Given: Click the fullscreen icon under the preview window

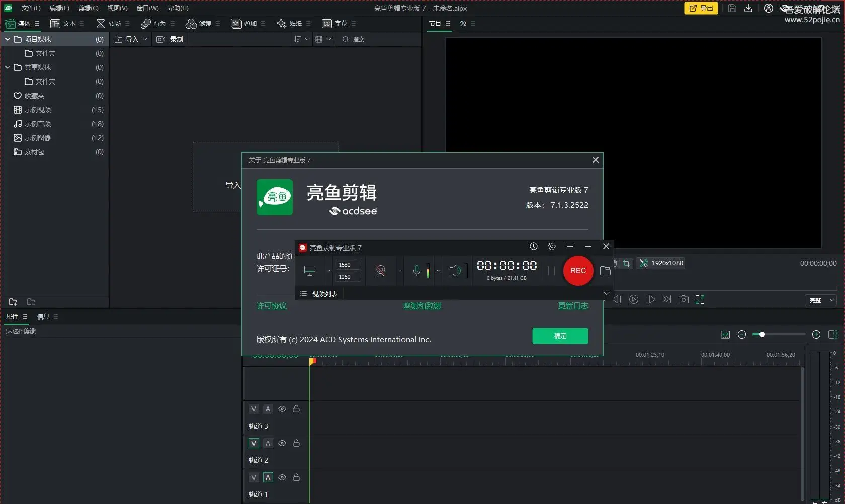Looking at the screenshot, I should pyautogui.click(x=700, y=299).
